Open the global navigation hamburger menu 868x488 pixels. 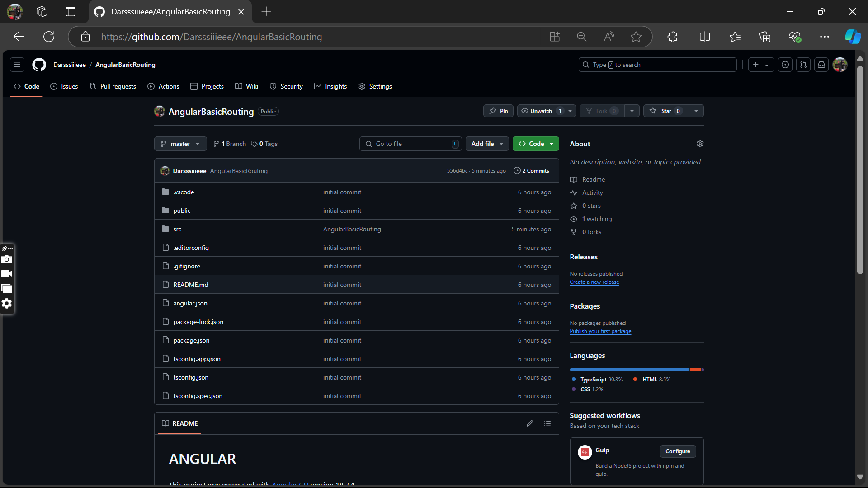pos(17,65)
